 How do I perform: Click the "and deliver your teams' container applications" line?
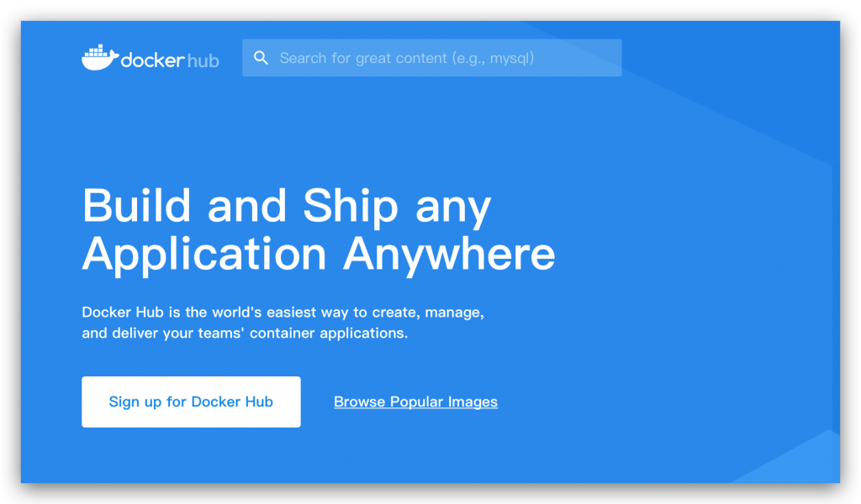[244, 333]
